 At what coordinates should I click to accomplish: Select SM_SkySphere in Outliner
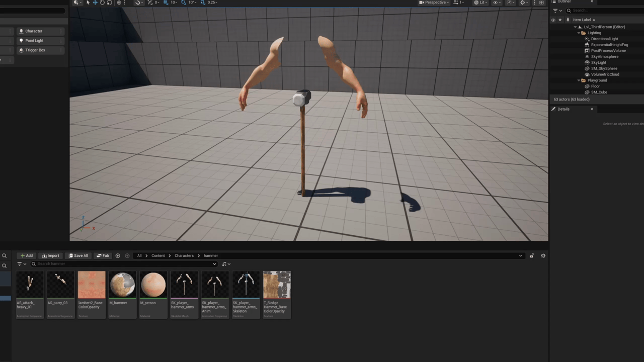coord(604,68)
